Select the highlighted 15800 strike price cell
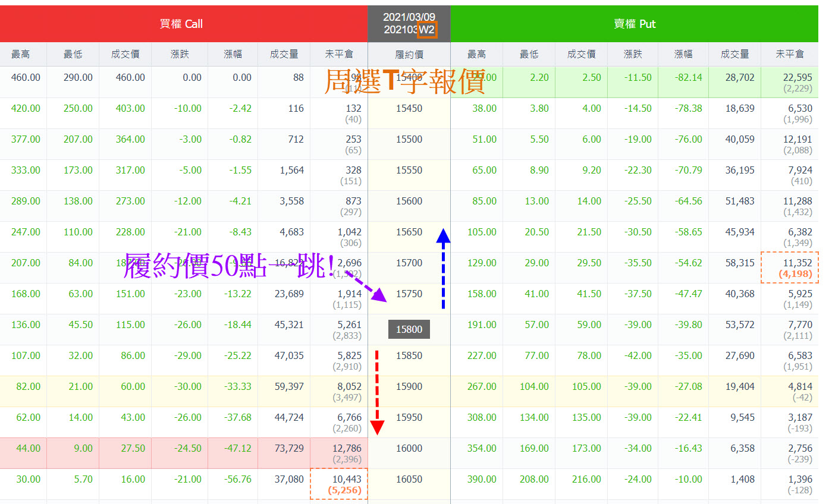 409,328
